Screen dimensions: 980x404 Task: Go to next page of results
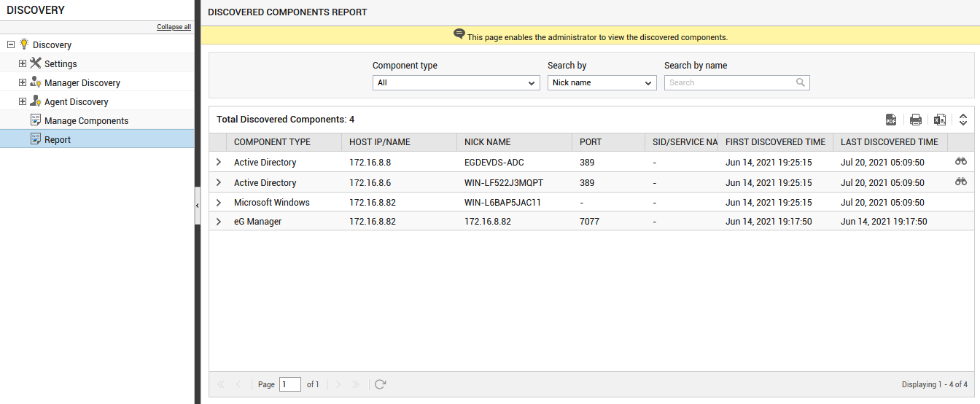pos(338,384)
